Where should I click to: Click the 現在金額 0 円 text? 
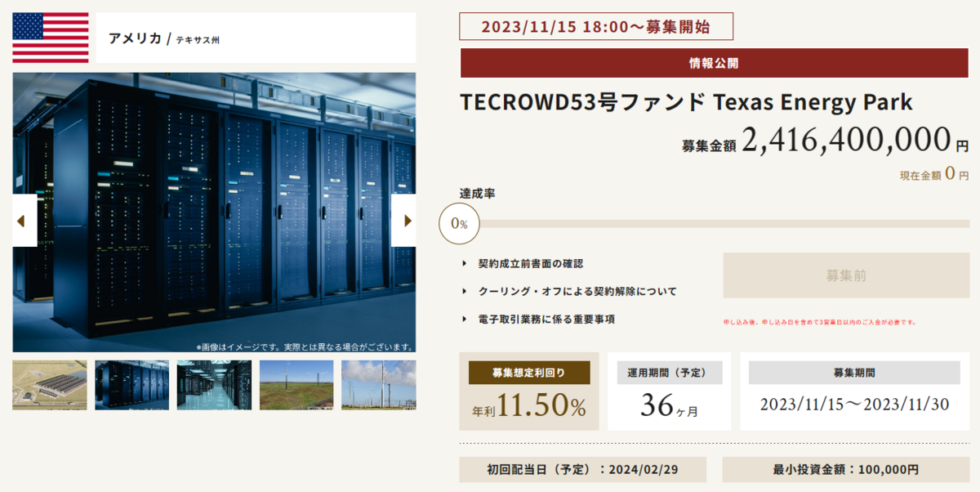click(934, 175)
